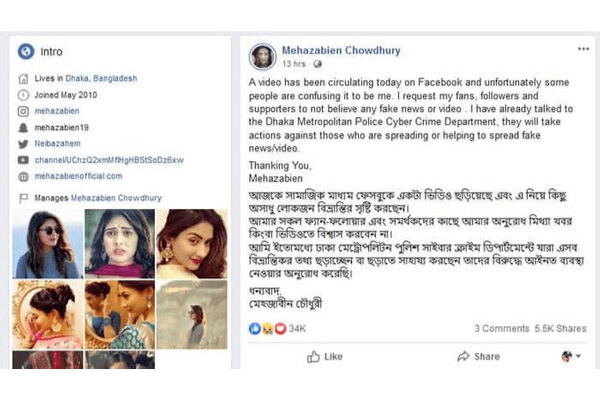The width and height of the screenshot is (600, 400).
Task: Open the 5.5K Shares list
Action: click(x=561, y=328)
